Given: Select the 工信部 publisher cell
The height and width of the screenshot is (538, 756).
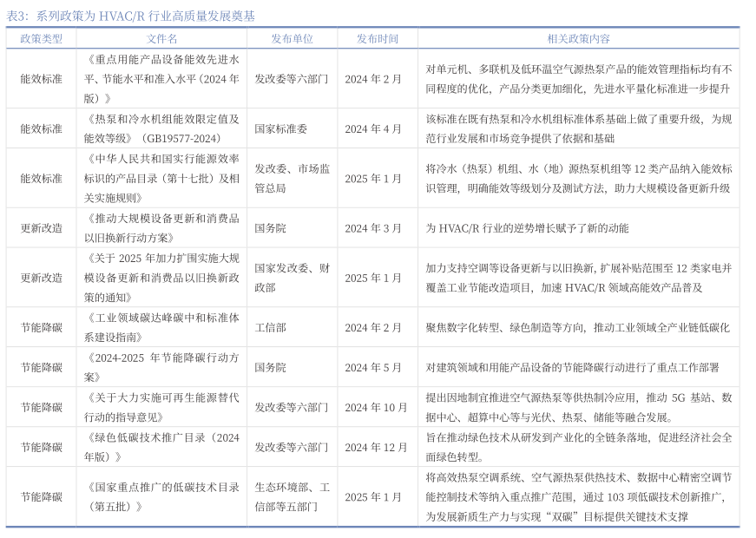Looking at the screenshot, I should 270,327.
